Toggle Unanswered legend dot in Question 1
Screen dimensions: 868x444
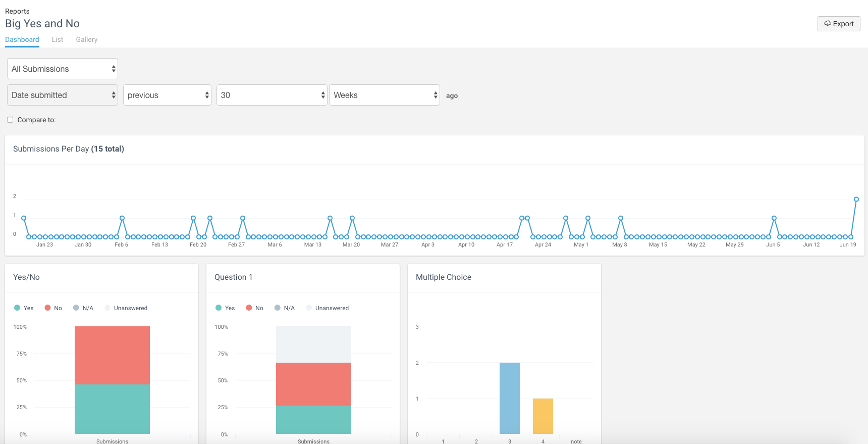309,308
